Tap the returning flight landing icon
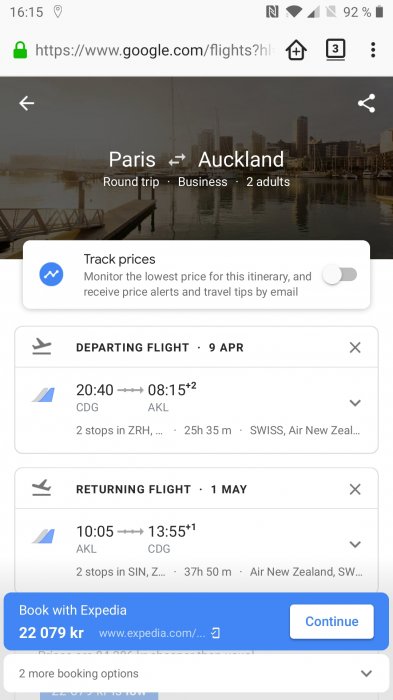Screen dimensions: 393x700 (42, 488)
